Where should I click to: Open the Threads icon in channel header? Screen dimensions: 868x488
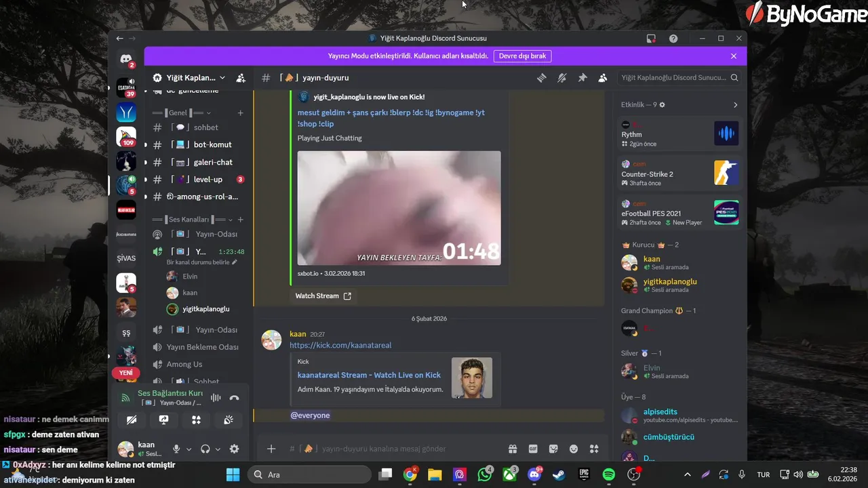click(x=542, y=78)
